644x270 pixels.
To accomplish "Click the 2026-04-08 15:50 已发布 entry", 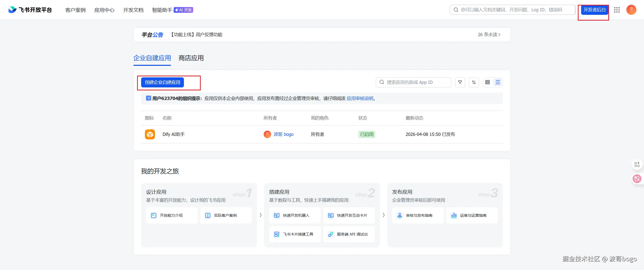I will coord(430,134).
